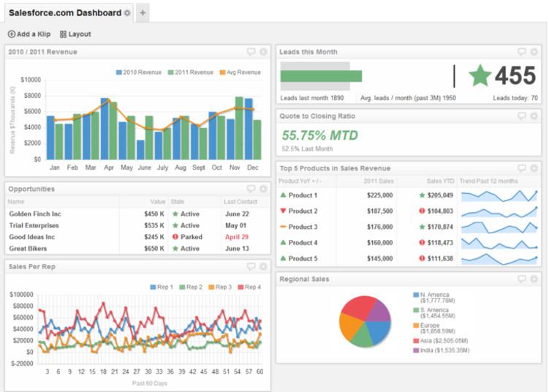
Task: Toggle Rep 1 legend entry
Action: 162,287
